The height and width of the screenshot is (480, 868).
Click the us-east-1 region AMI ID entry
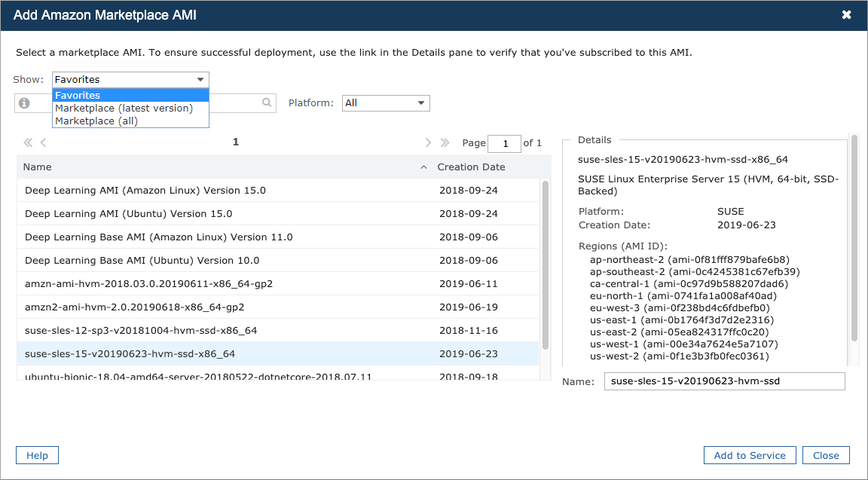[682, 320]
